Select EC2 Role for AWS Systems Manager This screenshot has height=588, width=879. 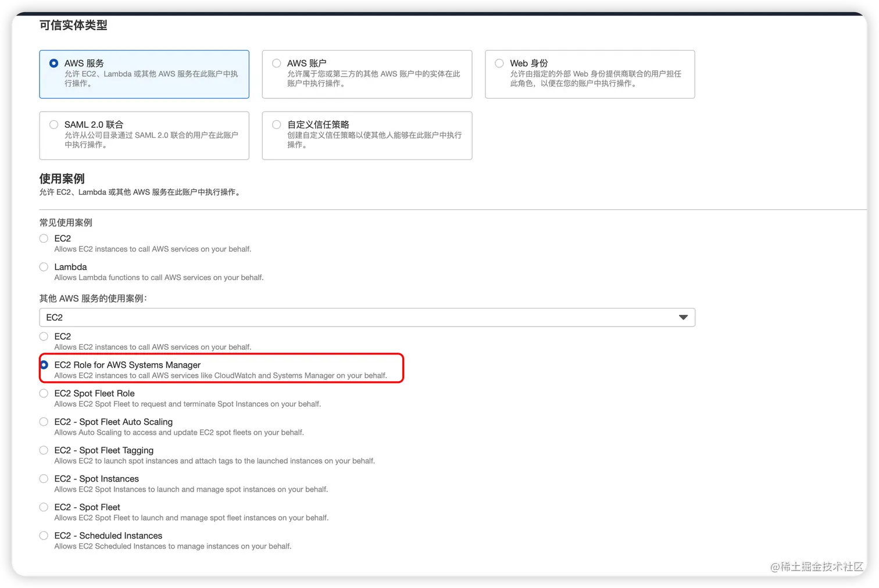coord(44,365)
